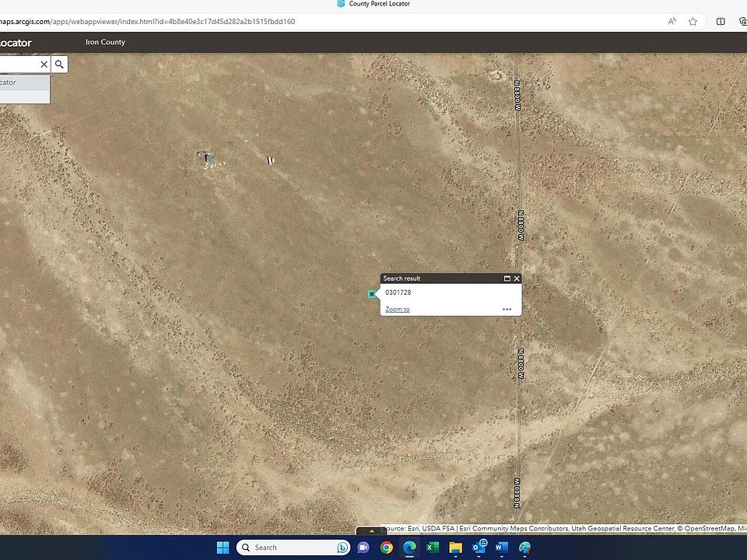Screen dimensions: 747x560
Task: Add page to favorites with star icon
Action: coord(693,22)
